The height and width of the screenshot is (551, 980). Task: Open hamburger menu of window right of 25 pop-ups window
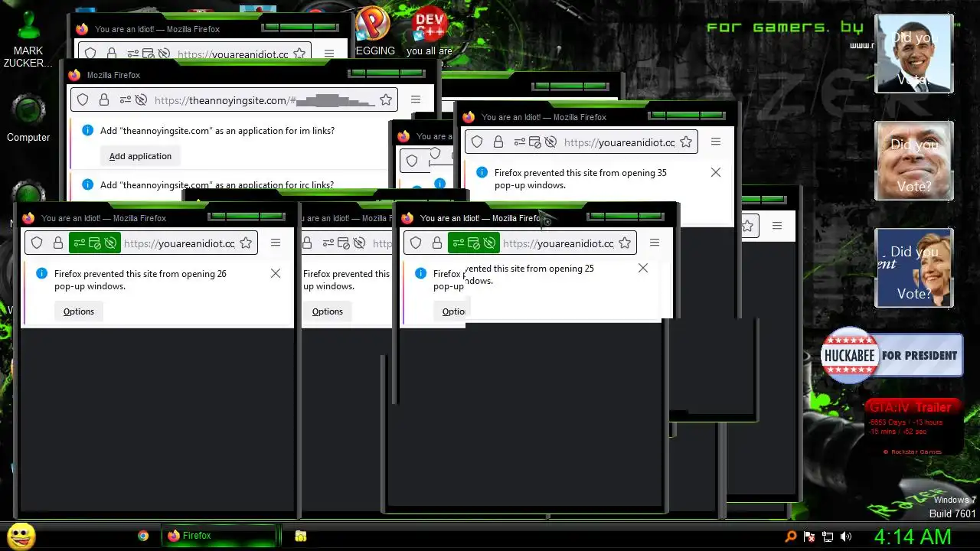point(777,226)
